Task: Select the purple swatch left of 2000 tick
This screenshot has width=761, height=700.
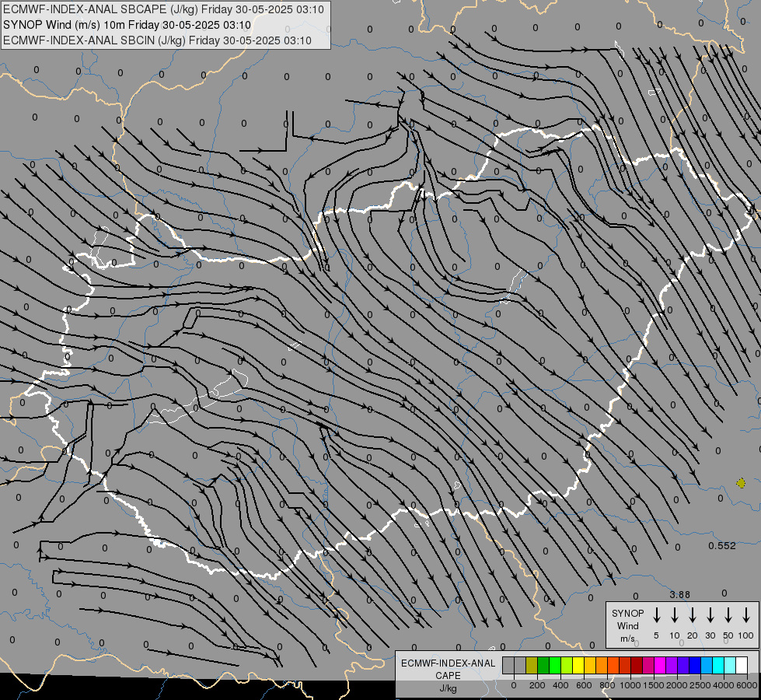Action: click(672, 666)
